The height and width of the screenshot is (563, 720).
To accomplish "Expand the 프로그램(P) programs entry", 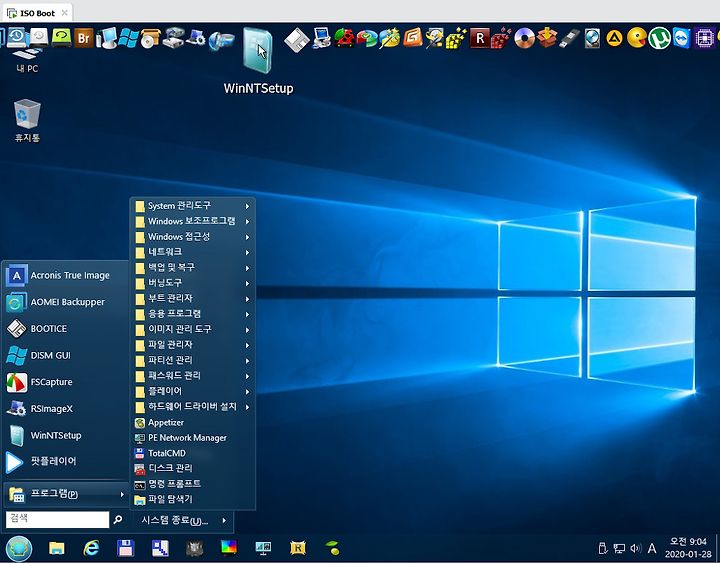I will (x=66, y=494).
